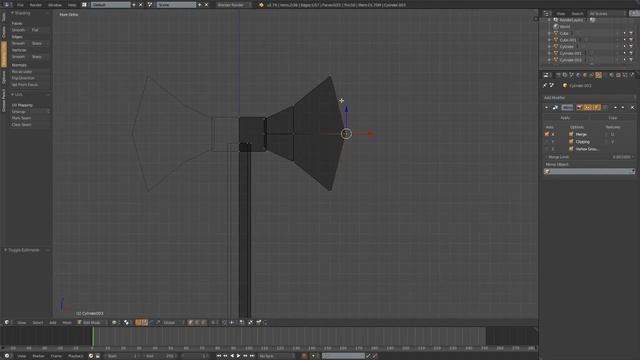Pin the properties context for Cylinder.003
The width and height of the screenshot is (640, 360).
pyautogui.click(x=545, y=85)
